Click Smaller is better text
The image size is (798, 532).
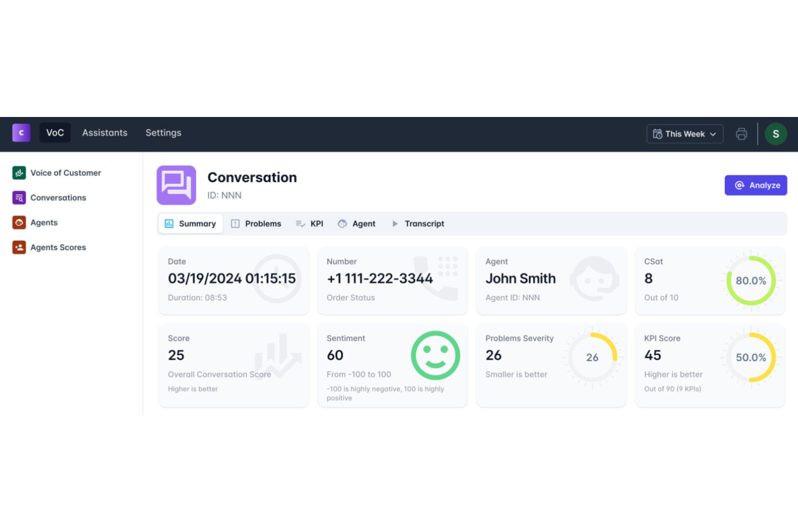pos(516,374)
